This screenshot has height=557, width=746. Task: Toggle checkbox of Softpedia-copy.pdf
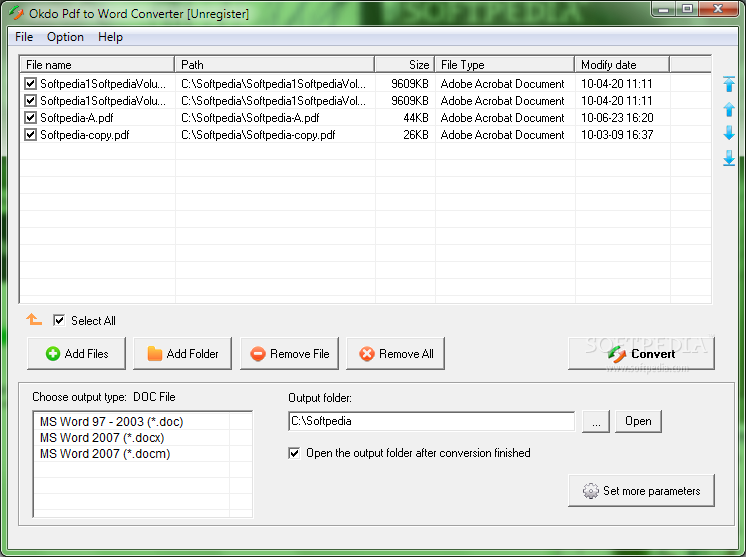click(30, 135)
